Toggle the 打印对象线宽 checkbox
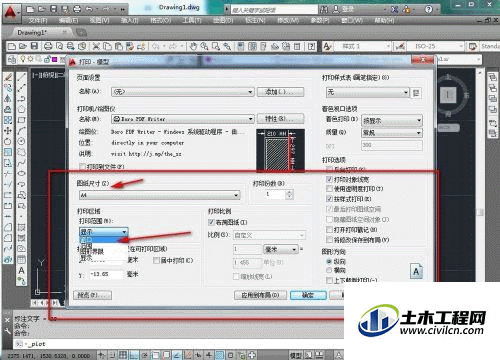The height and width of the screenshot is (360, 500). click(329, 179)
